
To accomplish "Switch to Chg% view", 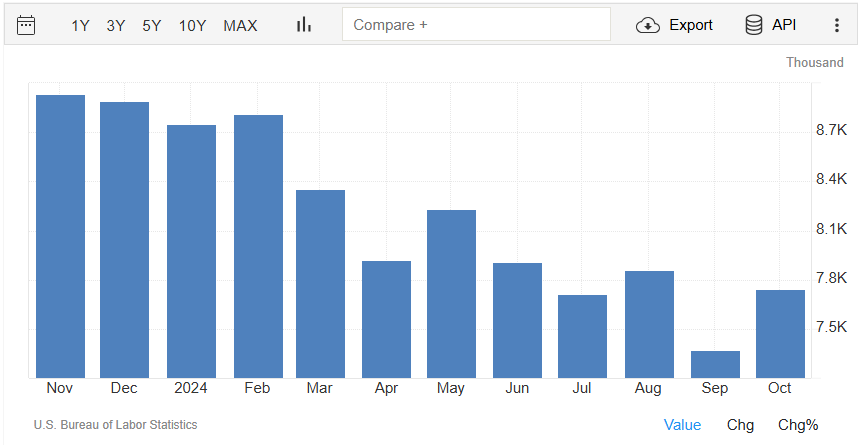I will (x=798, y=425).
